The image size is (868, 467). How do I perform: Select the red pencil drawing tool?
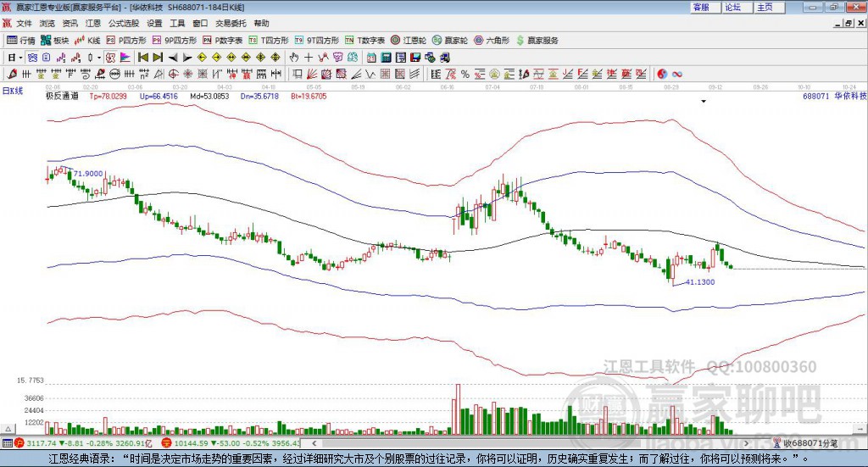tap(12, 74)
